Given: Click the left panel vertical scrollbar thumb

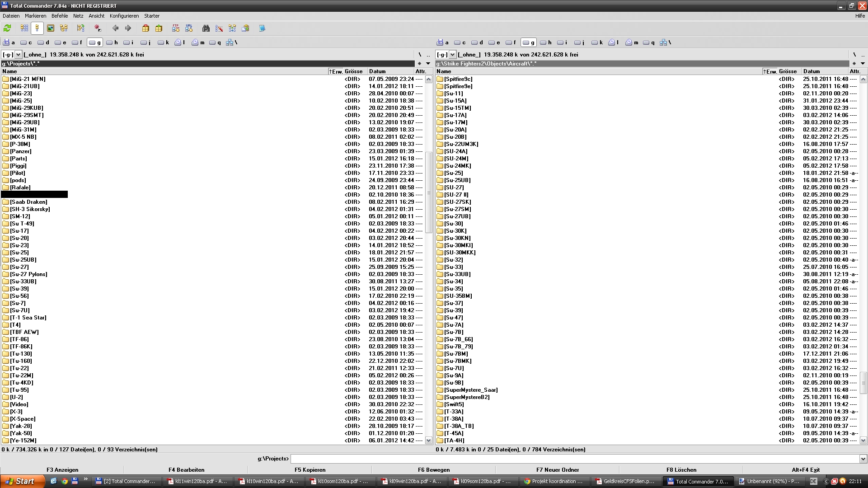Looking at the screenshot, I should (429, 193).
